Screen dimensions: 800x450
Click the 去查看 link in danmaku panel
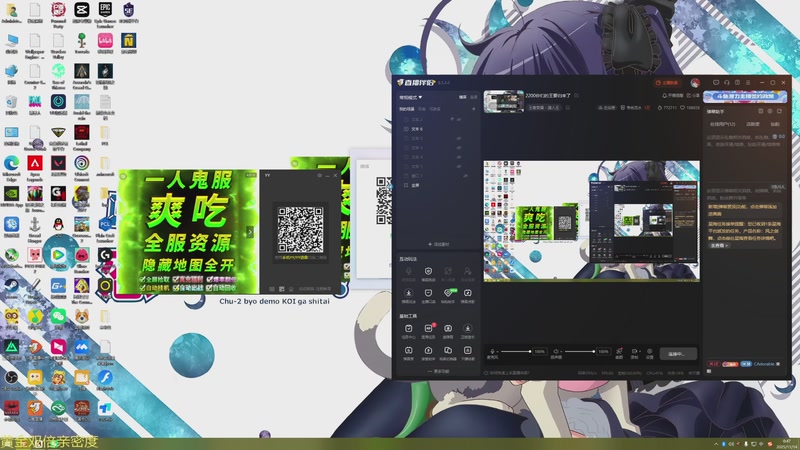(718, 245)
